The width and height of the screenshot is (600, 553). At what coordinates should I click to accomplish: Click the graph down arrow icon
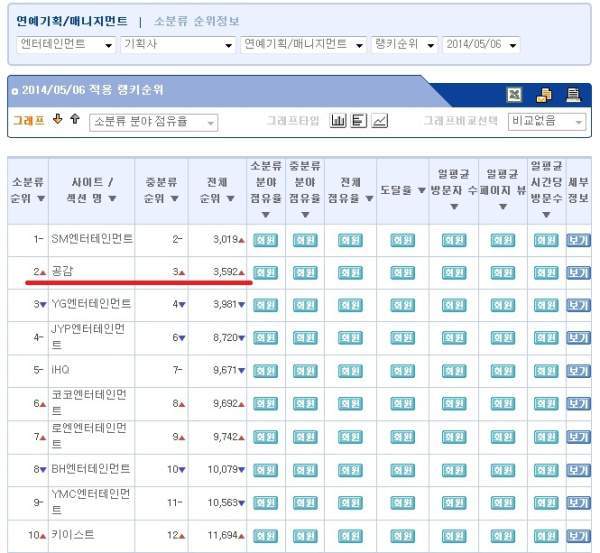coord(58,119)
